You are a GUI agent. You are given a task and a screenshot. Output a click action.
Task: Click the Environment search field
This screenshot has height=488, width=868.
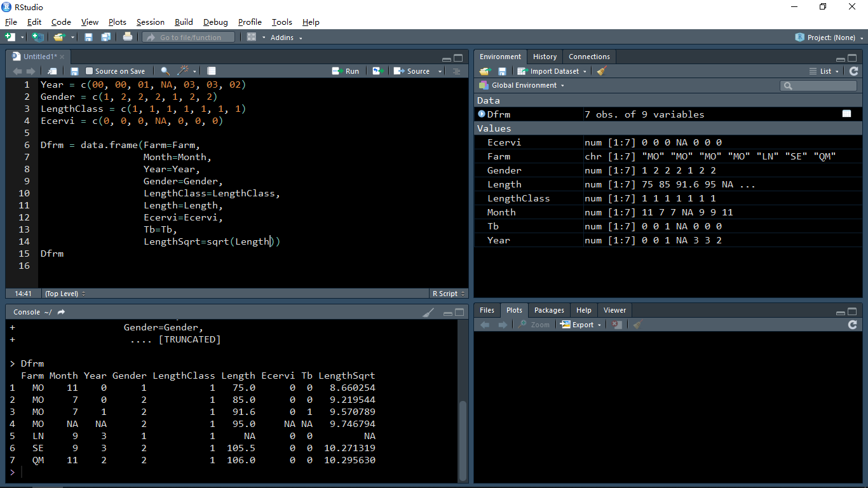click(818, 85)
